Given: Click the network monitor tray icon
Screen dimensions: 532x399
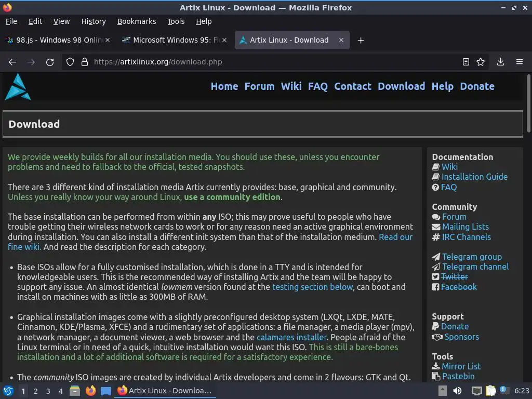Looking at the screenshot, I should [477, 391].
